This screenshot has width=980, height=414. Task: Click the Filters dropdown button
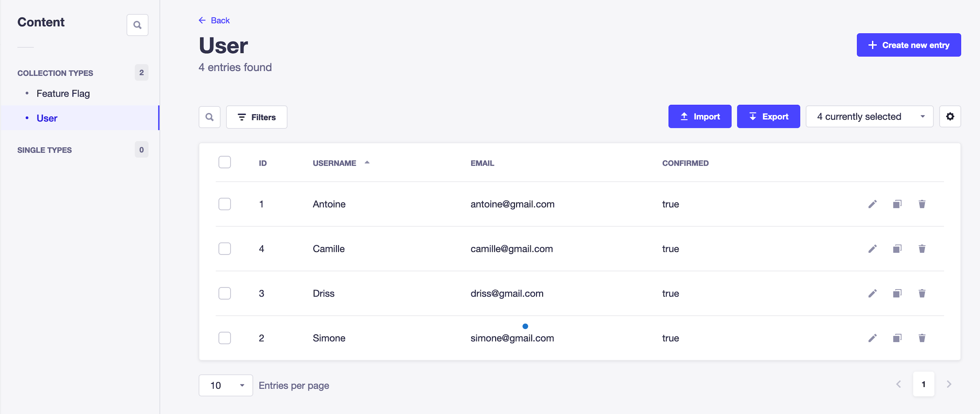pyautogui.click(x=256, y=117)
